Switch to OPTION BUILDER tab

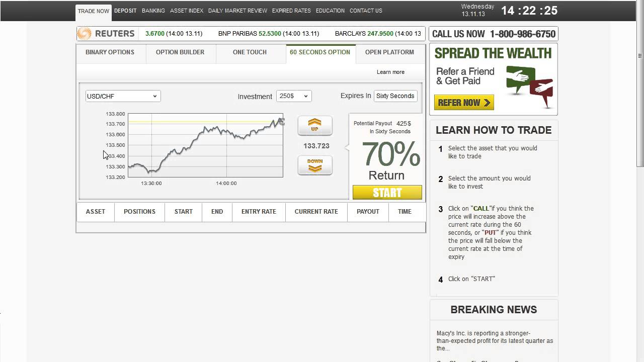[180, 52]
